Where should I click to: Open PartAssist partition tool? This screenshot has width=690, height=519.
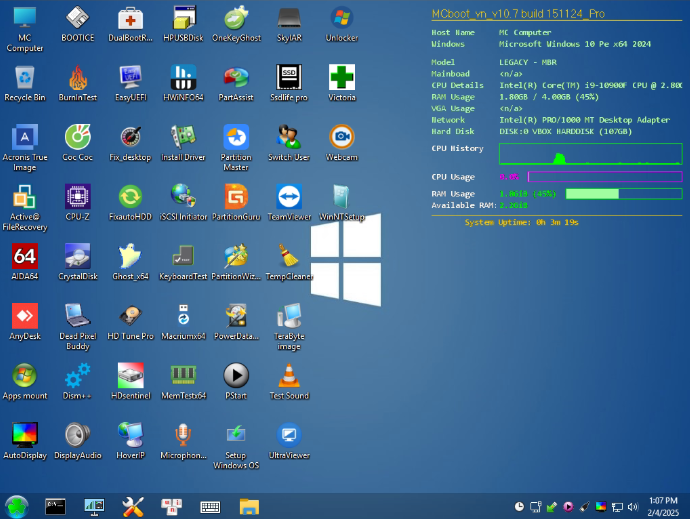coord(236,84)
